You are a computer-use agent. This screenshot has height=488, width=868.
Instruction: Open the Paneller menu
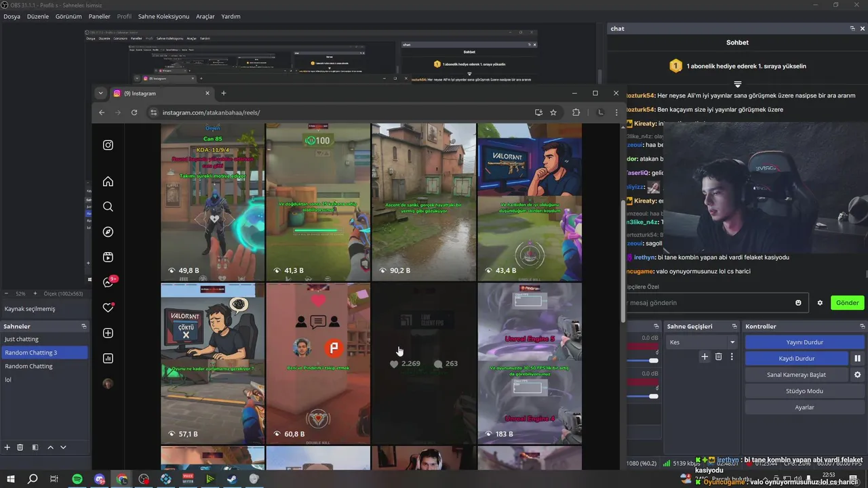[x=100, y=16]
